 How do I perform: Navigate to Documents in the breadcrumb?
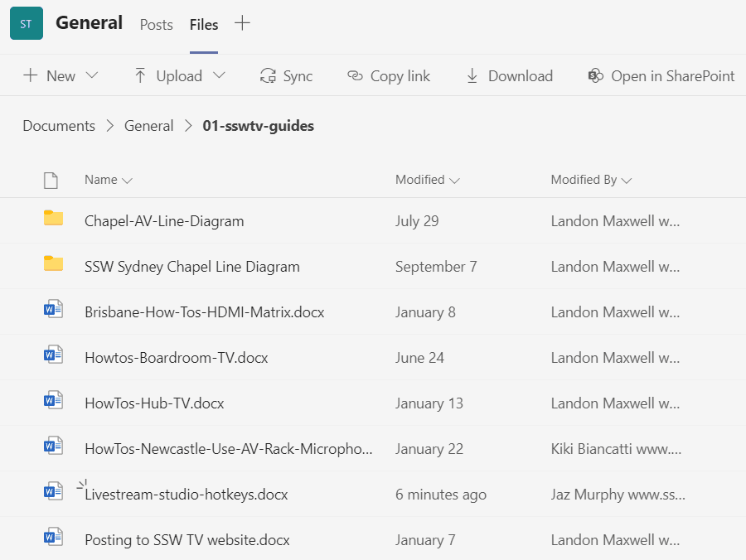point(59,126)
